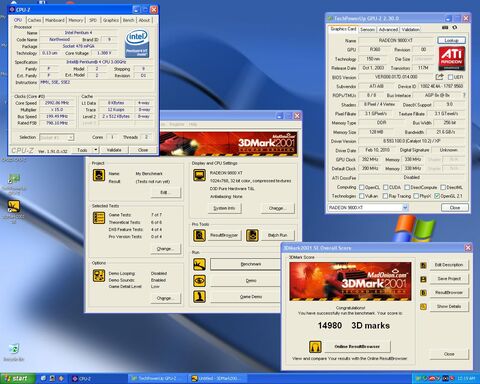Toggle the DirectCompute checkbox

pyautogui.click(x=407, y=187)
